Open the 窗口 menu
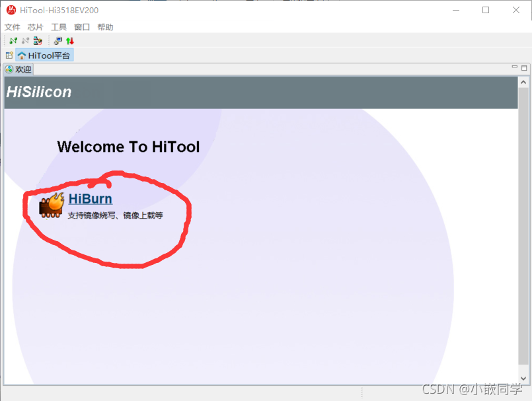The image size is (532, 401). point(82,27)
